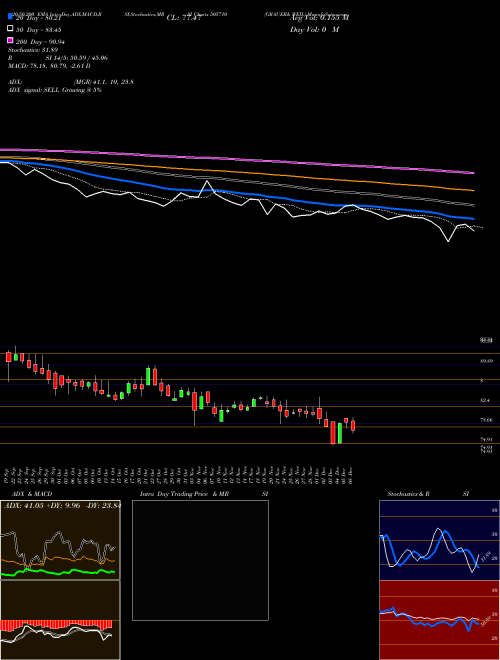This screenshot has height=660, width=500.
Task: Click the blue 20 Day legend square
Action: coord(10,16)
